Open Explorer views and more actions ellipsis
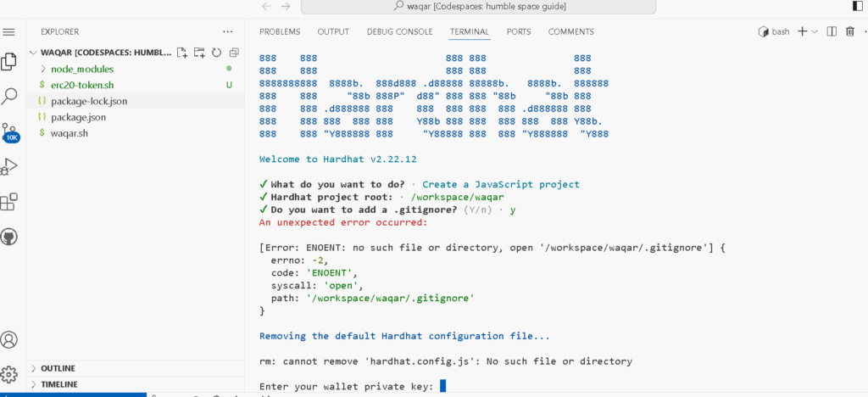Image resolution: width=868 pixels, height=397 pixels. 228,31
